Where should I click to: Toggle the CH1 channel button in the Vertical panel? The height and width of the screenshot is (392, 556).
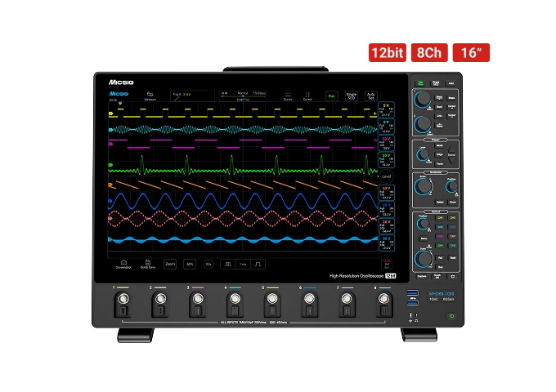[441, 218]
